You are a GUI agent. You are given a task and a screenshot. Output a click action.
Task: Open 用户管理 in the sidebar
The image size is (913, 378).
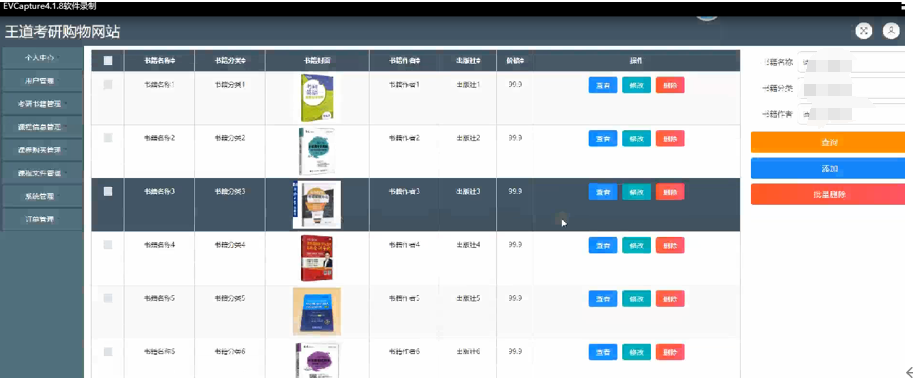point(42,81)
